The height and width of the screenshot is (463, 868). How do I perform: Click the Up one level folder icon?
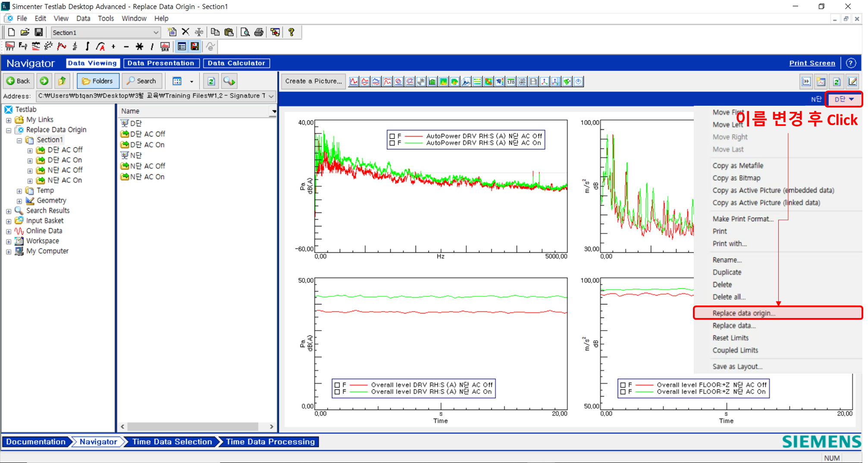[62, 81]
